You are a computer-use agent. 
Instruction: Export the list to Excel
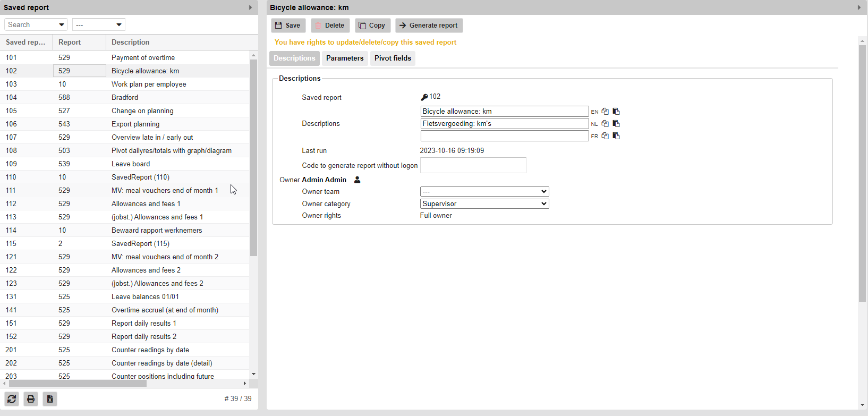click(x=50, y=399)
